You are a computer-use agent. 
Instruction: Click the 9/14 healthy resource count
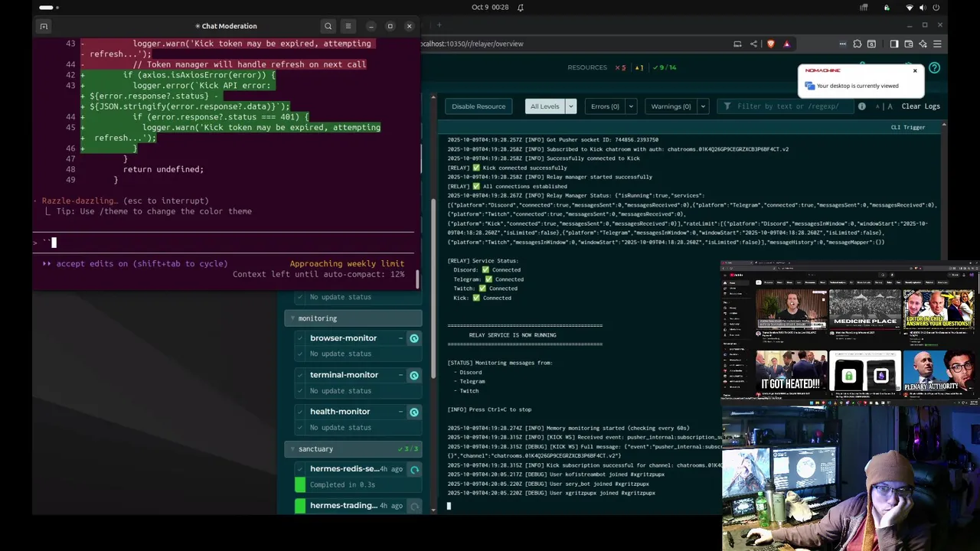click(x=663, y=67)
